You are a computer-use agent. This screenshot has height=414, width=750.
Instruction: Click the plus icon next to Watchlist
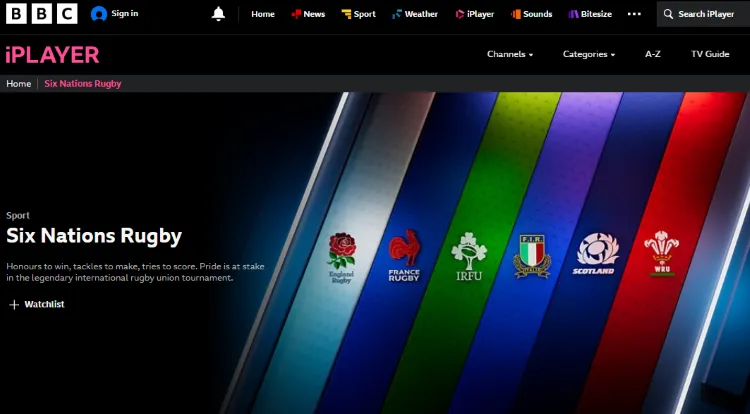[14, 305]
